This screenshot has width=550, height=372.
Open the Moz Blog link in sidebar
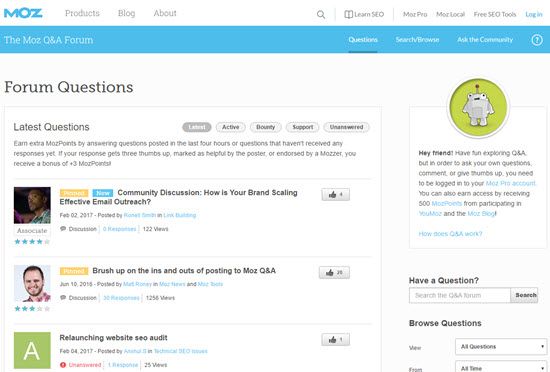(481, 214)
